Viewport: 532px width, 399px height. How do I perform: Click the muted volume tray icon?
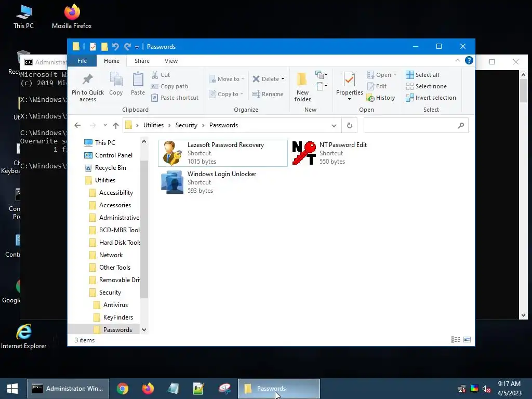pos(486,389)
